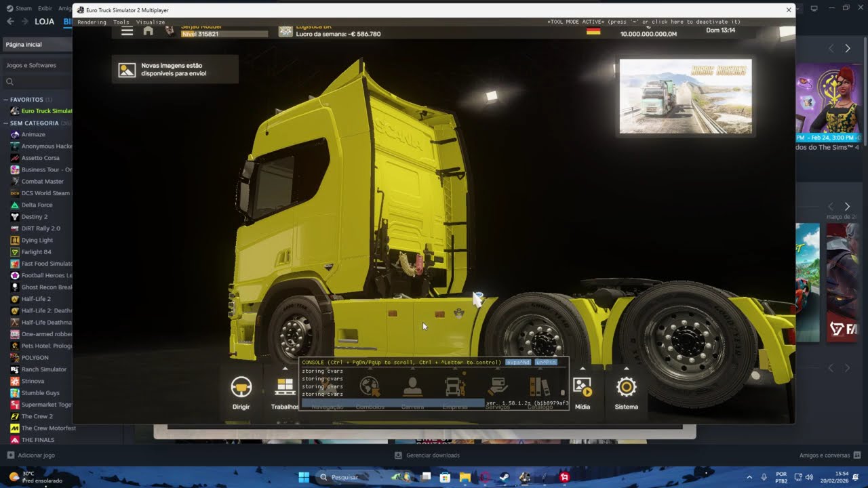Click the next arrow on the Steam featured carousel
The width and height of the screenshot is (868, 488).
(847, 49)
